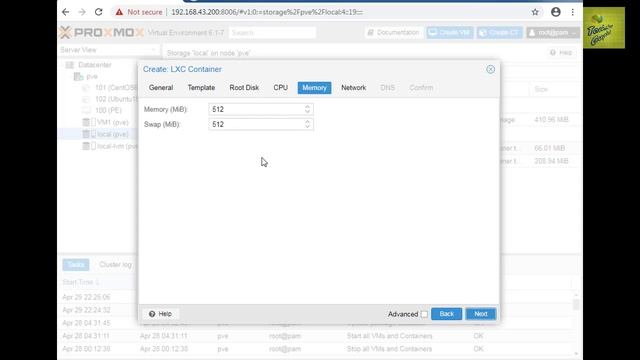The height and width of the screenshot is (360, 640).
Task: Click task row Apr 29 22:24:32
Action: 86,310
